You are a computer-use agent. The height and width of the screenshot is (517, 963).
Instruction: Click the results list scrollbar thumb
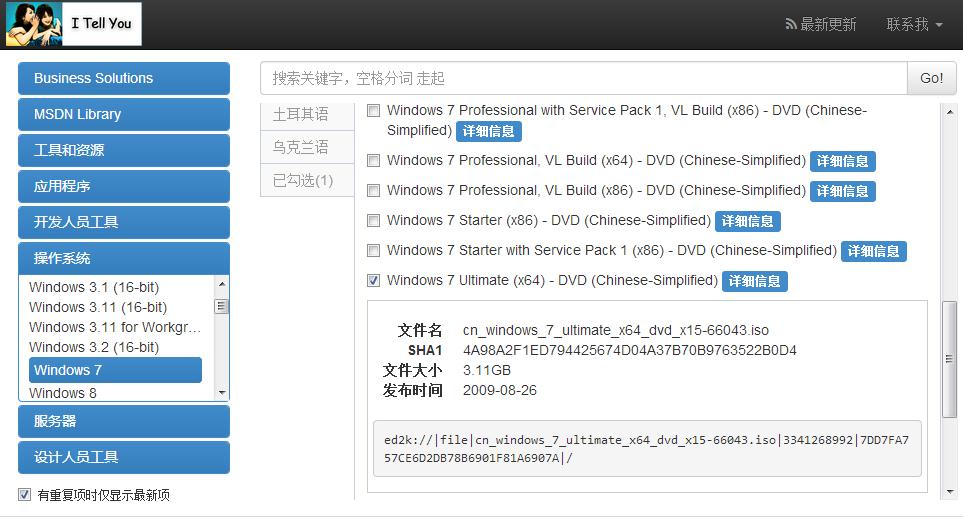point(949,359)
